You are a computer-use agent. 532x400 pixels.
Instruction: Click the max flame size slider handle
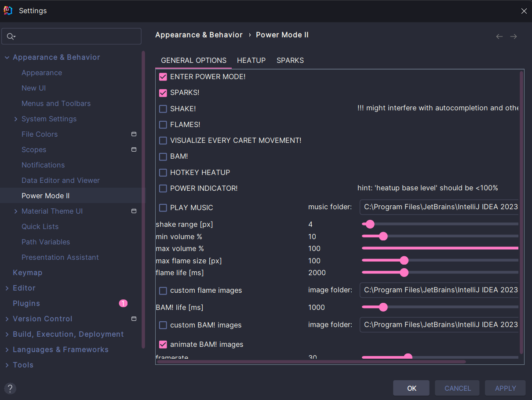coord(404,261)
